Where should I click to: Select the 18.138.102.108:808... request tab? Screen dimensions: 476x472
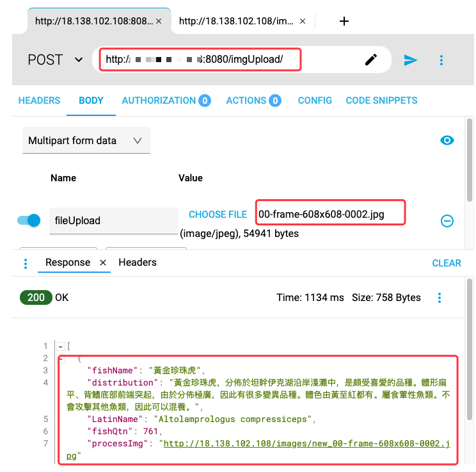coord(94,21)
